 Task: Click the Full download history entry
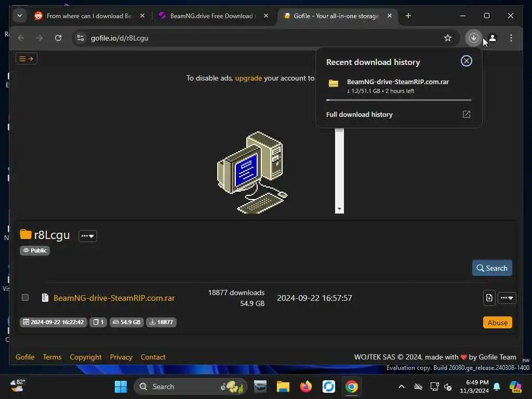(398, 114)
